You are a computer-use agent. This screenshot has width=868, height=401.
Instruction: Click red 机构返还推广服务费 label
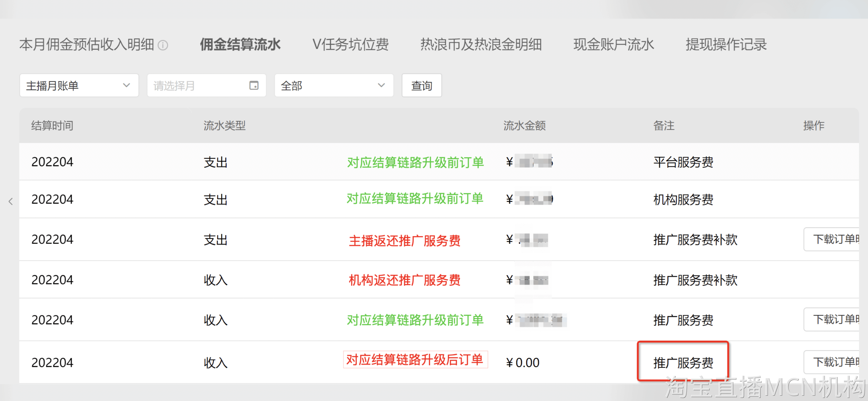click(405, 280)
